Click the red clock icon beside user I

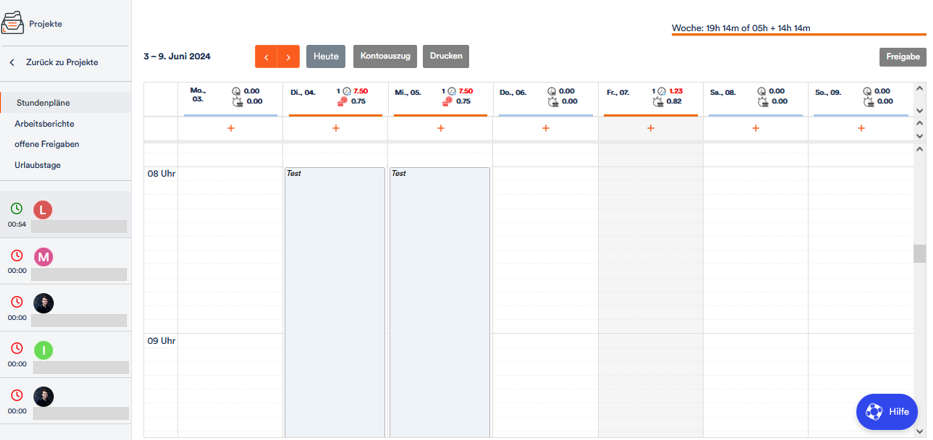click(x=17, y=348)
